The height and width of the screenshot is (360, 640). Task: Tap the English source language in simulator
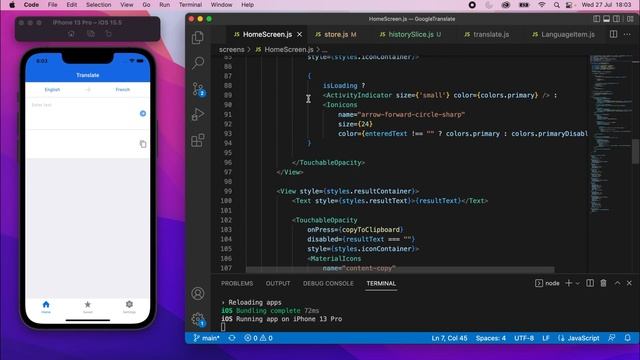pos(52,89)
